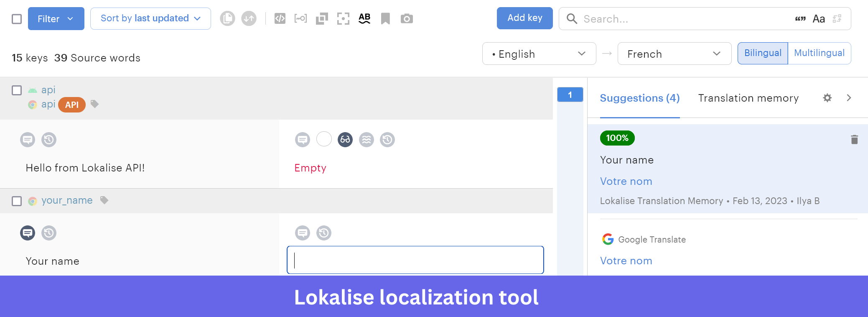The width and height of the screenshot is (868, 317).
Task: Tick the select-all keys checkbox
Action: (17, 19)
